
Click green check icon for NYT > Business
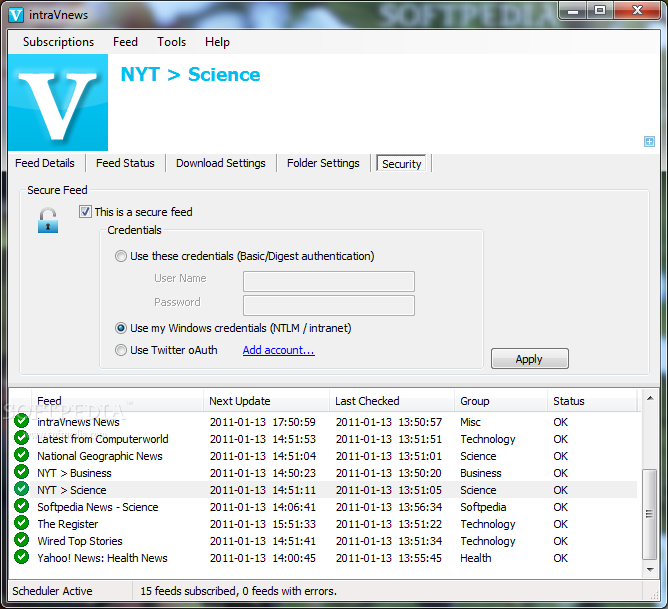tap(21, 472)
